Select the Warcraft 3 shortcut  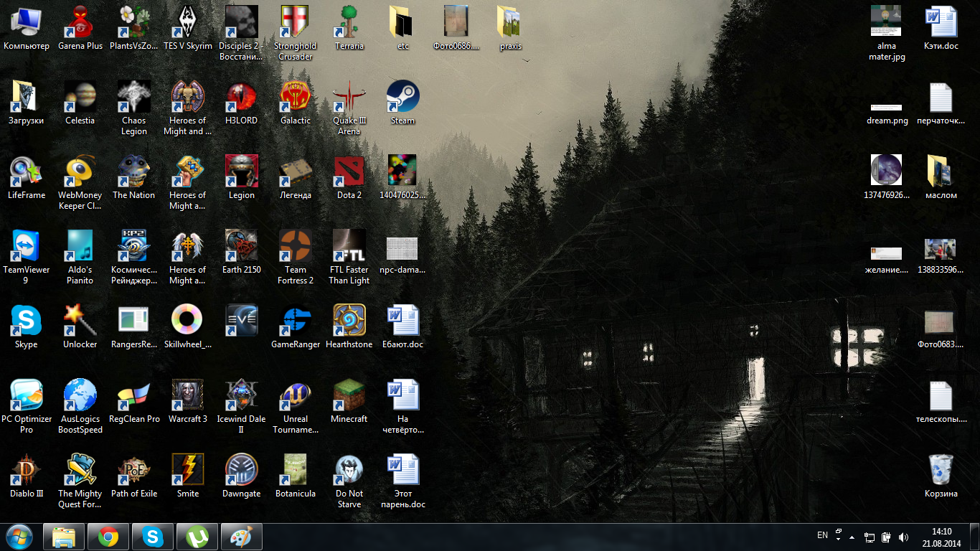point(188,401)
